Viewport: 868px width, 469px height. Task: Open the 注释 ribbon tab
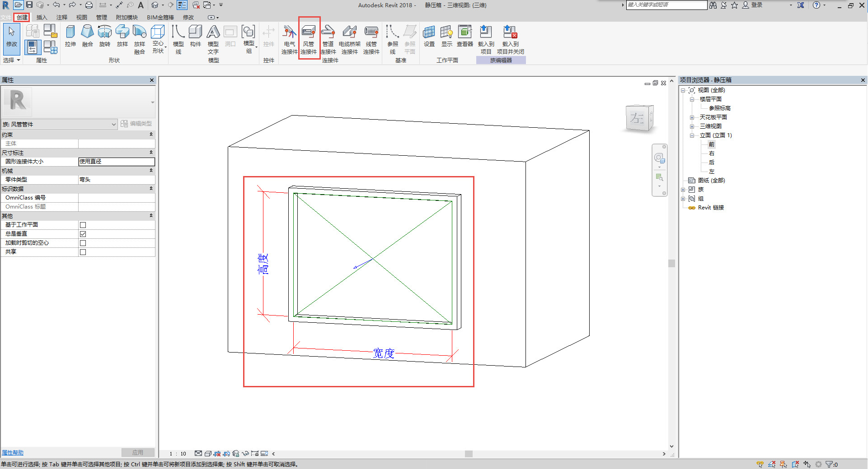pos(62,17)
